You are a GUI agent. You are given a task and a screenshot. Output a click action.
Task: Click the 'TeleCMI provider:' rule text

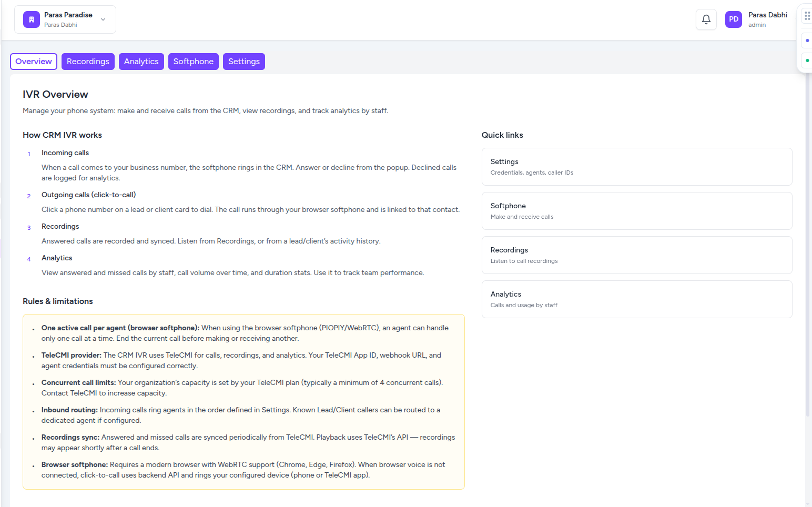click(72, 356)
